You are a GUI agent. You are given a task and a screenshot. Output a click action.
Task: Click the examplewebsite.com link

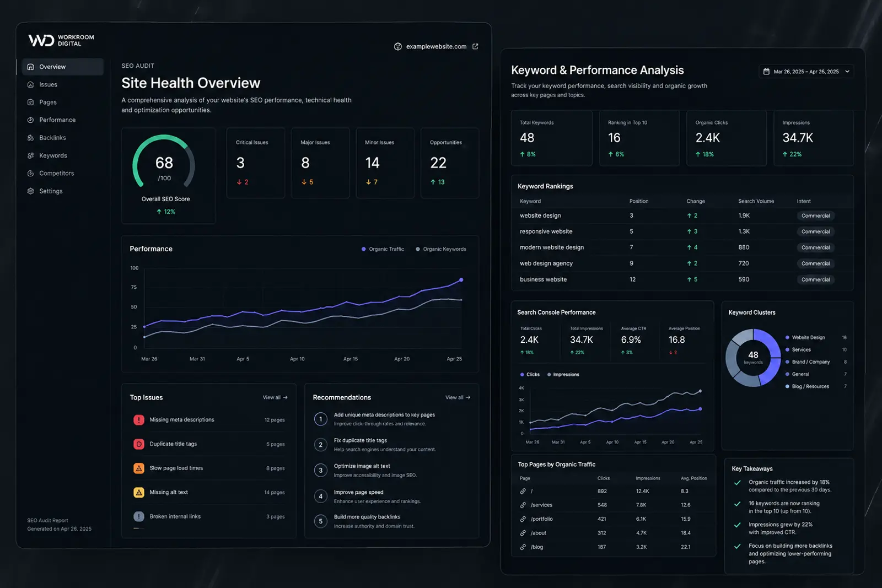pos(436,46)
